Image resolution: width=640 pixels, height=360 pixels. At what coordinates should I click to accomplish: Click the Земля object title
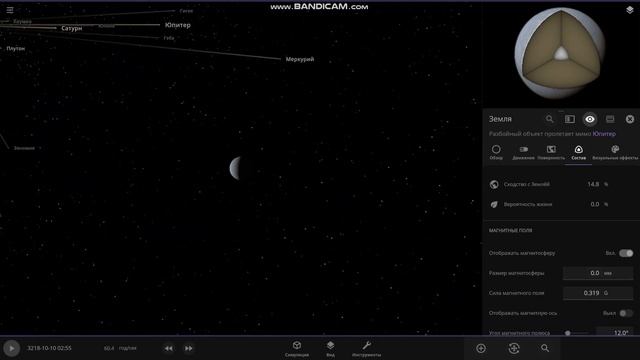500,119
